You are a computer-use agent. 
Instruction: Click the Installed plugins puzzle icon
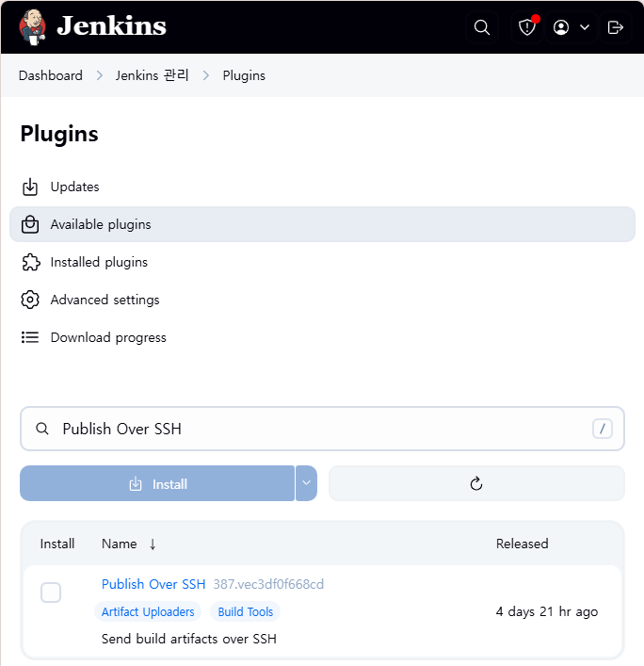click(x=30, y=262)
